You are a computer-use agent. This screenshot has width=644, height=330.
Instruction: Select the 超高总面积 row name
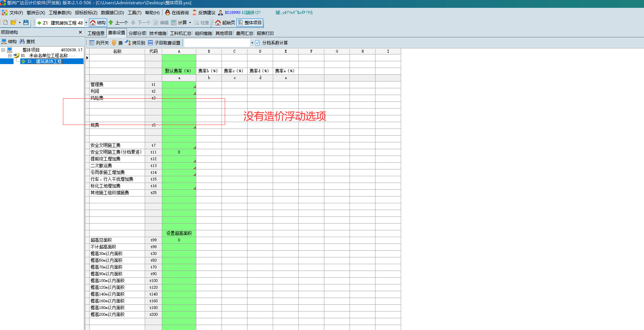[x=117, y=240]
